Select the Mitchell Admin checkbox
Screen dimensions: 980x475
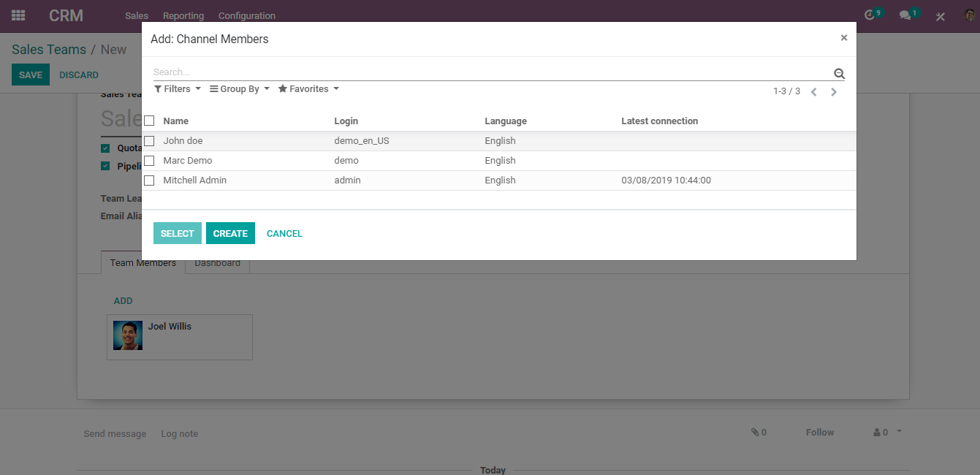point(149,180)
